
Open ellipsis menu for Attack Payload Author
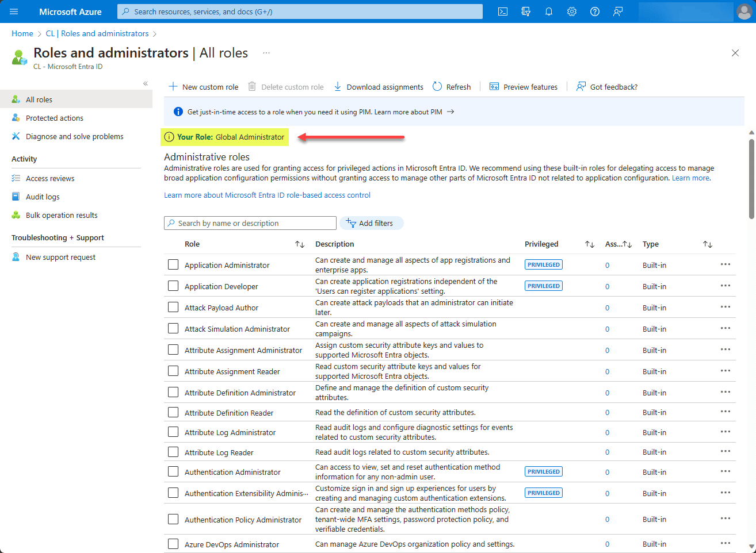[x=726, y=307]
